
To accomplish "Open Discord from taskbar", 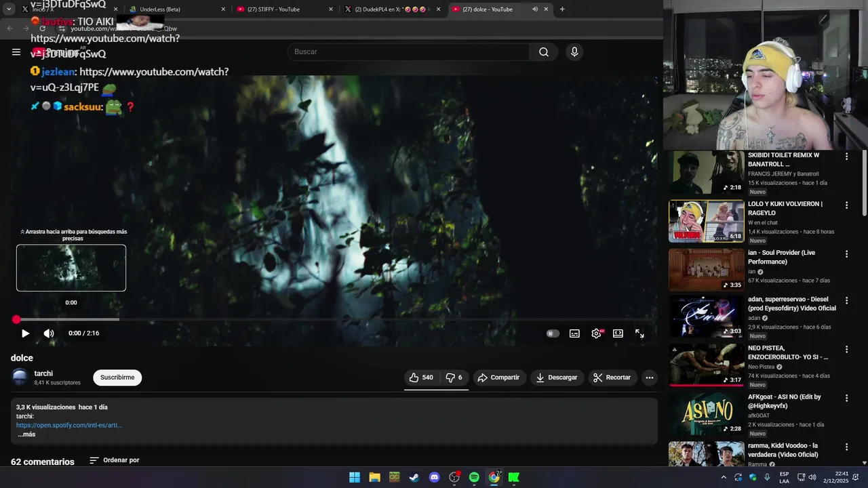I will pos(435,478).
